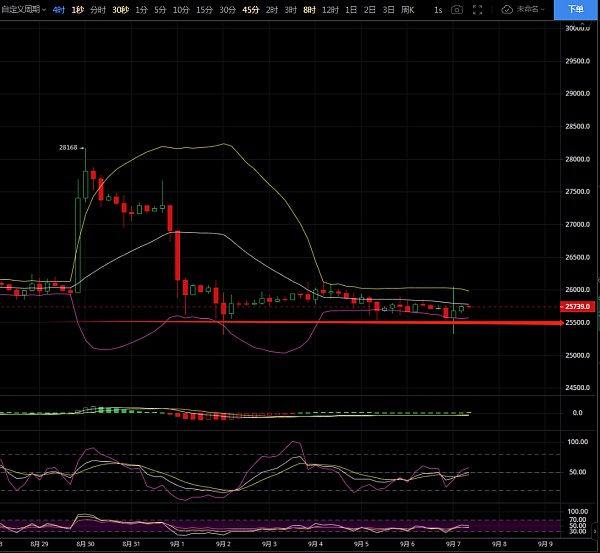Choose the 45分 timeframe
Screen dimensions: 600x553
(250, 9)
